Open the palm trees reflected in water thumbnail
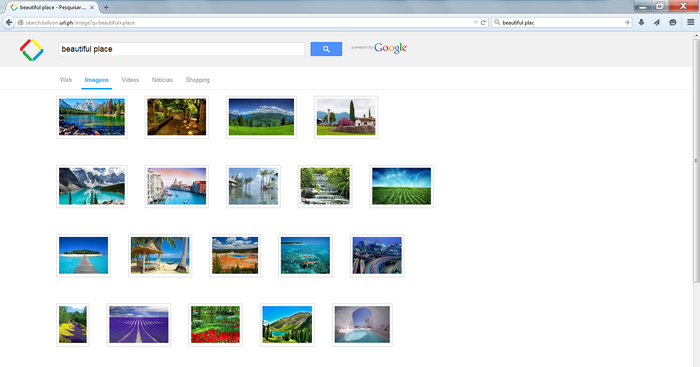 [x=254, y=186]
